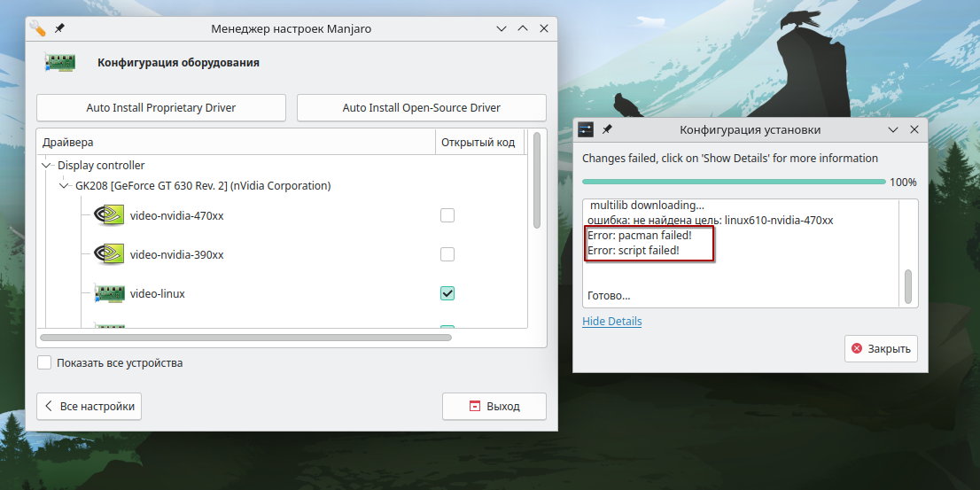Click the vertical scrollbar of the driver list
The width and height of the screenshot is (980, 490).
coord(537,181)
